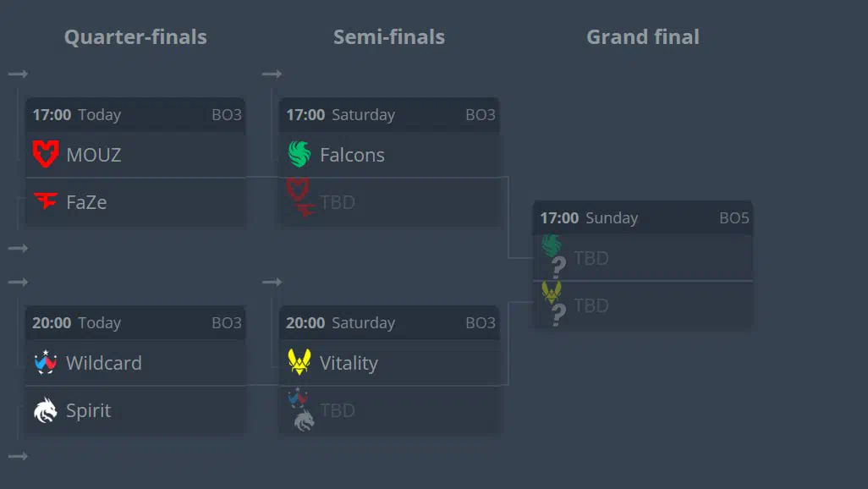
Task: Open the Vitality team name link
Action: pyautogui.click(x=349, y=363)
